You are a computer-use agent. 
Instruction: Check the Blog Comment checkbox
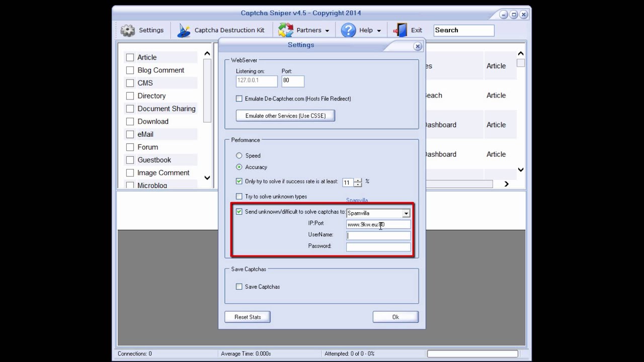130,70
